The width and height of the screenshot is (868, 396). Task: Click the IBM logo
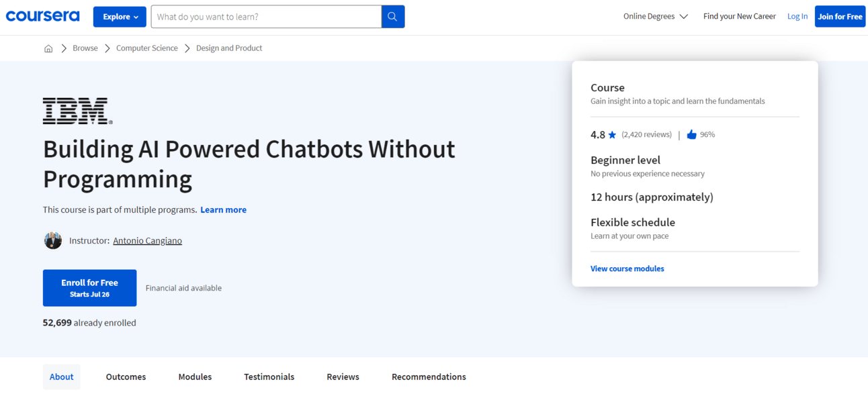click(78, 111)
